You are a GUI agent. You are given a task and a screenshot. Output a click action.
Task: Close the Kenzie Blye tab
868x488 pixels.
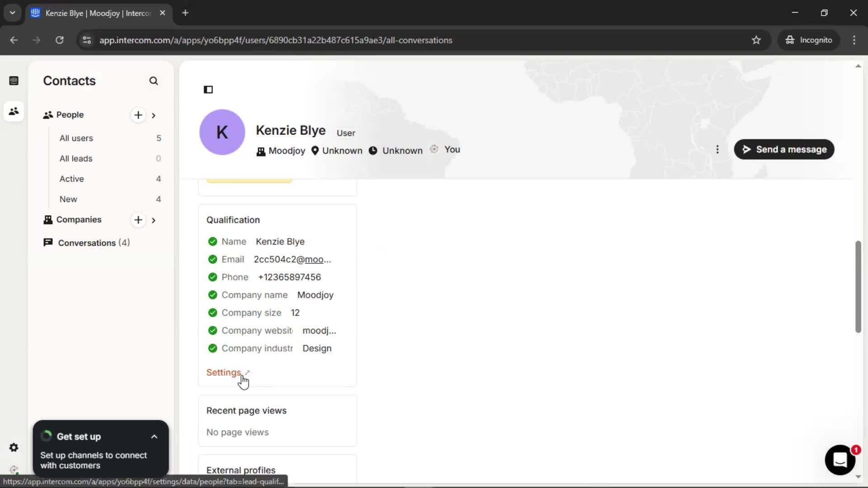163,13
